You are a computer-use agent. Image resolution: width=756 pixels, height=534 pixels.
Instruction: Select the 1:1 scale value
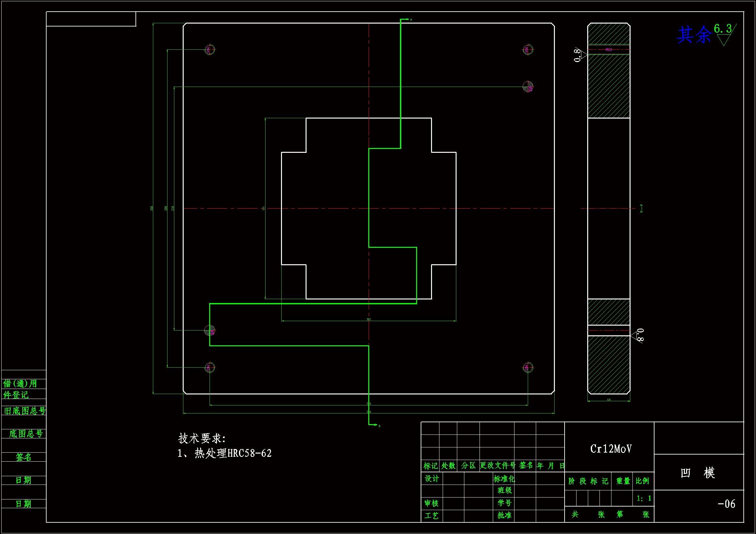pyautogui.click(x=644, y=498)
